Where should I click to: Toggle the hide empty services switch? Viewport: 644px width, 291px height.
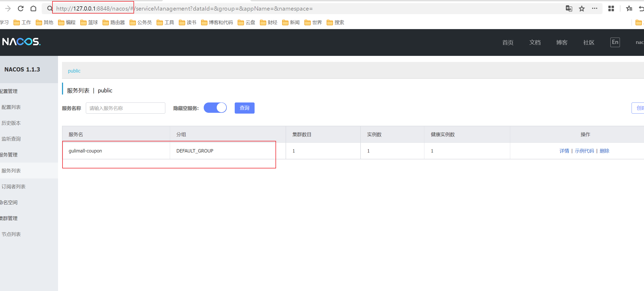215,108
